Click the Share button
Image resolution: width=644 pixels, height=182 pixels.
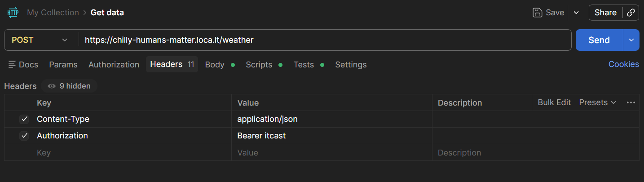(605, 13)
